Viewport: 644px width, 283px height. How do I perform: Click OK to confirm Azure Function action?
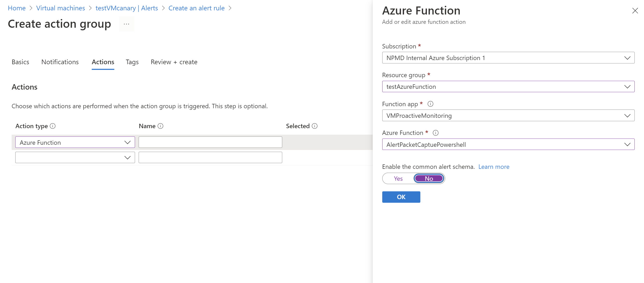[x=401, y=197]
